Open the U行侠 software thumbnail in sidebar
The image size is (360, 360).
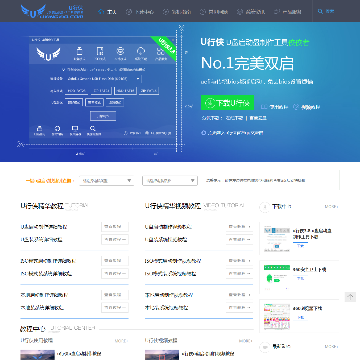click(x=277, y=238)
